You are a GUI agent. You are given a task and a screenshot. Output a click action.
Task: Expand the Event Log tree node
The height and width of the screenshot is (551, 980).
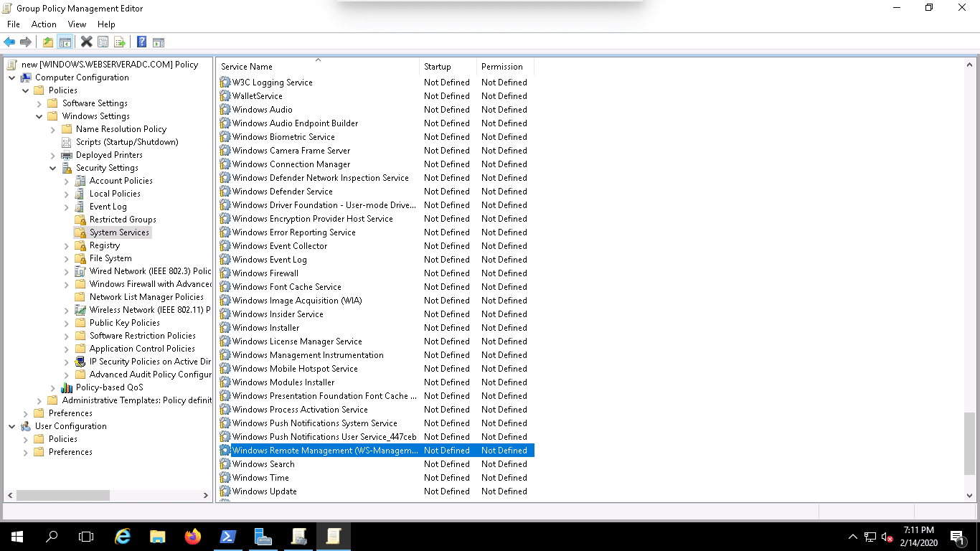67,207
